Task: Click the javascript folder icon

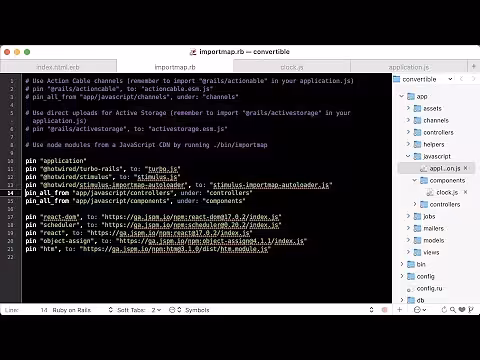Action: [x=417, y=156]
